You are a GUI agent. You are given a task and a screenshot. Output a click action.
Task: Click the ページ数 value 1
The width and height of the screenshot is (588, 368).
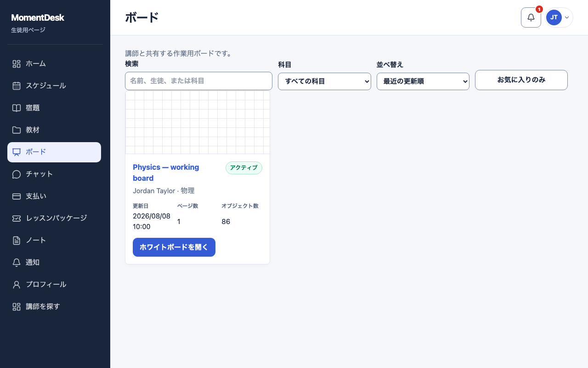(179, 222)
